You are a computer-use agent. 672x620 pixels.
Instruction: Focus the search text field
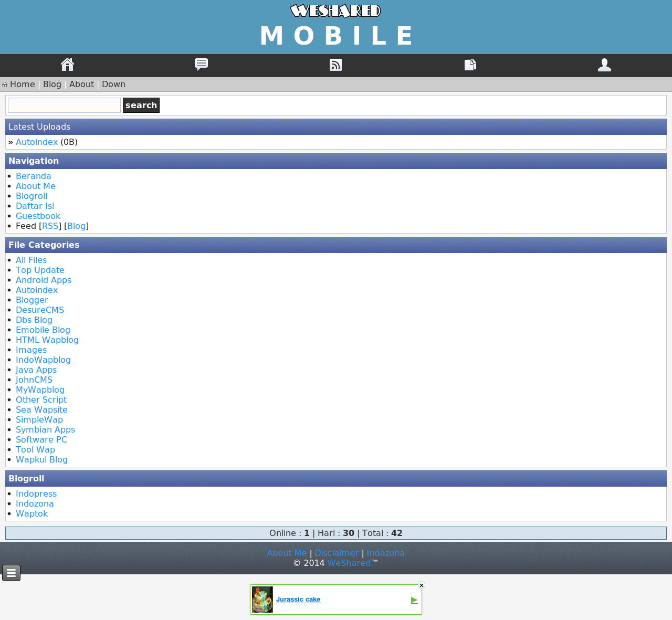pyautogui.click(x=64, y=106)
